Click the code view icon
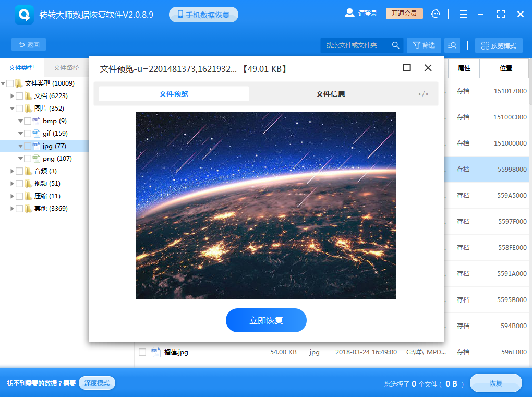The image size is (532, 397). [423, 94]
